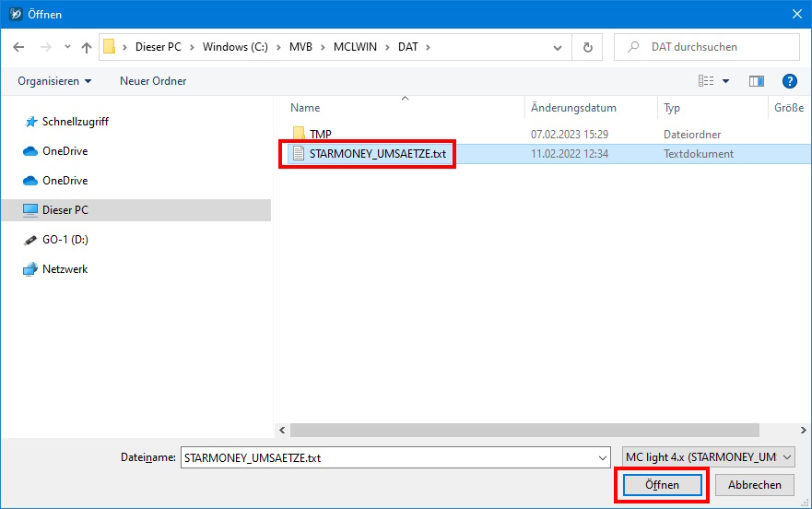
Task: Open more view options dropdown arrow
Action: tap(725, 81)
